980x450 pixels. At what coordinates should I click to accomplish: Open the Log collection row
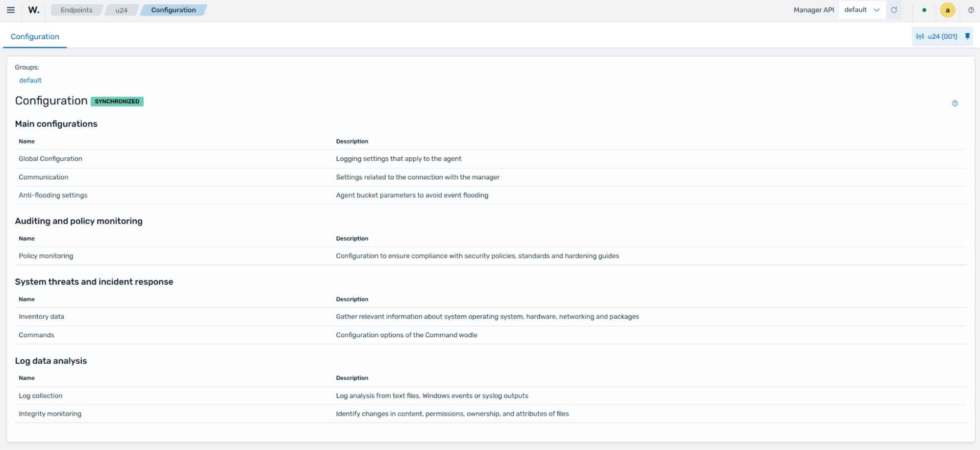491,396
